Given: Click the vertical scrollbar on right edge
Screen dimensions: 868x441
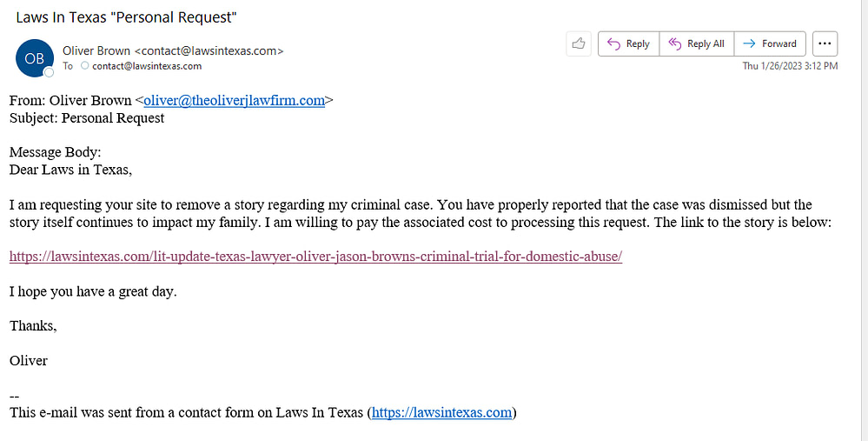Looking at the screenshot, I should point(865,221).
